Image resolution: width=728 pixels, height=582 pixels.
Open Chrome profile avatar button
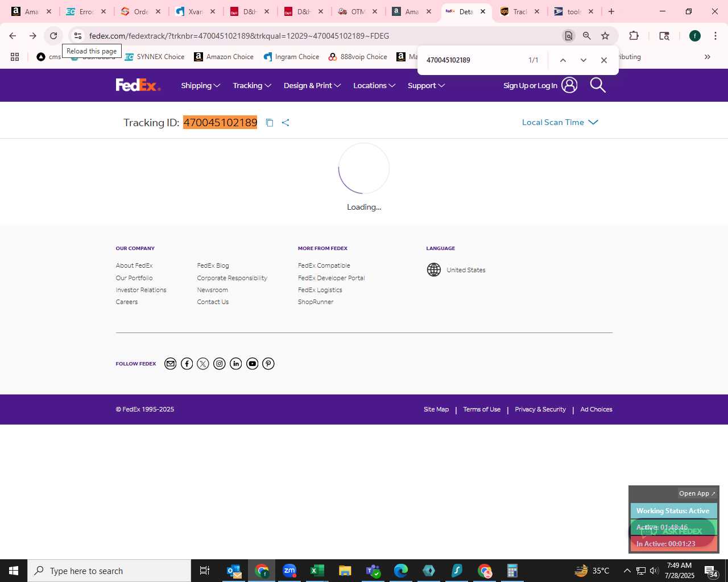pyautogui.click(x=695, y=36)
